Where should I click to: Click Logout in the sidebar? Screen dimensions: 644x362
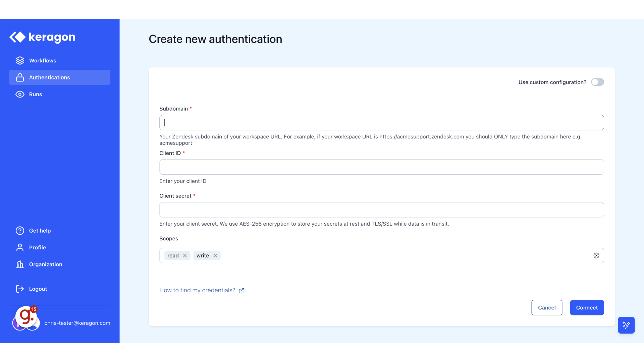click(x=60, y=289)
